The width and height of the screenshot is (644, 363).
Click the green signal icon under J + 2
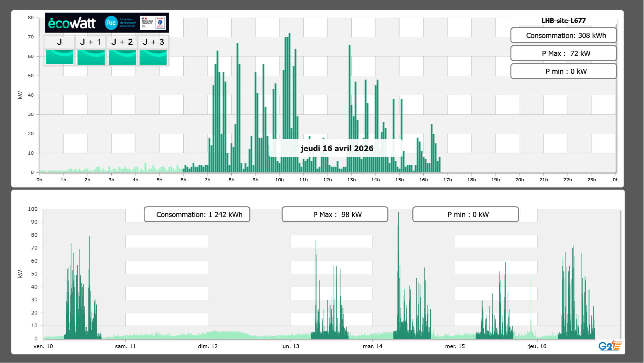click(x=122, y=57)
